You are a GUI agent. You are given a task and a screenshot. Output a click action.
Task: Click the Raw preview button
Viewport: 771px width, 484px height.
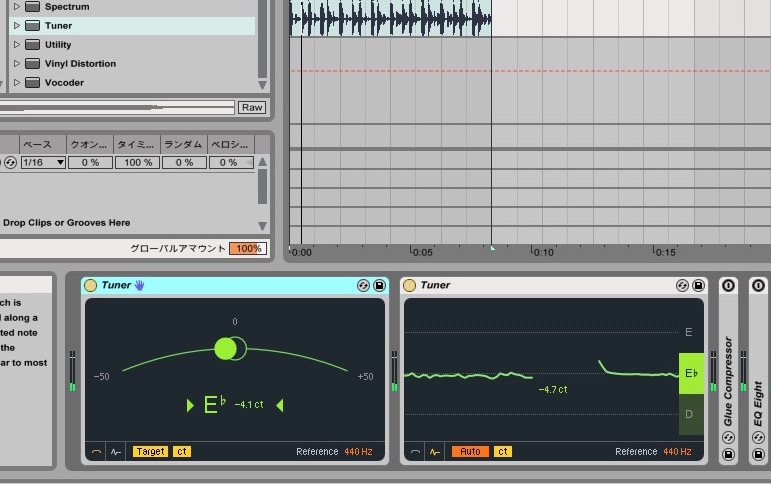pos(252,107)
